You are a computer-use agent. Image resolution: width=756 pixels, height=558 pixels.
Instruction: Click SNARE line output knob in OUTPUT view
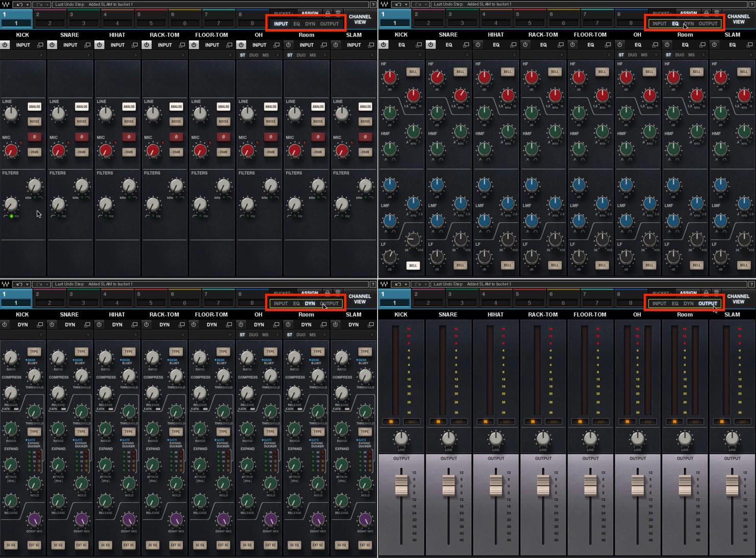pos(448,438)
